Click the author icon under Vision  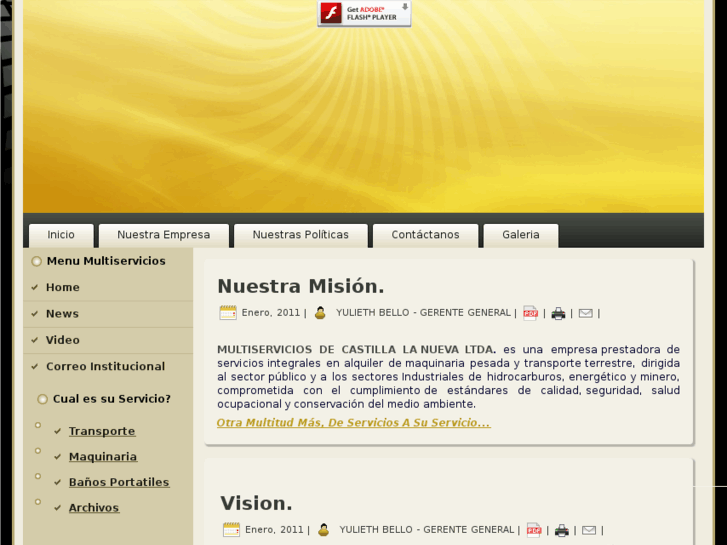point(324,530)
